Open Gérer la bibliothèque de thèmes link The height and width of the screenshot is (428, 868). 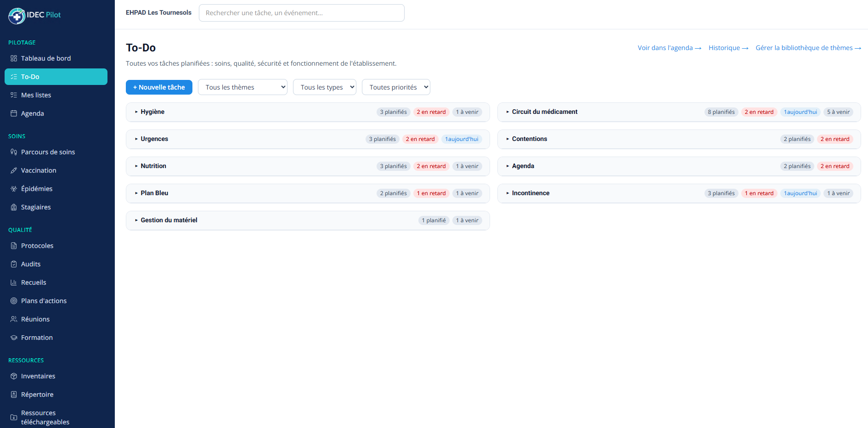point(808,48)
